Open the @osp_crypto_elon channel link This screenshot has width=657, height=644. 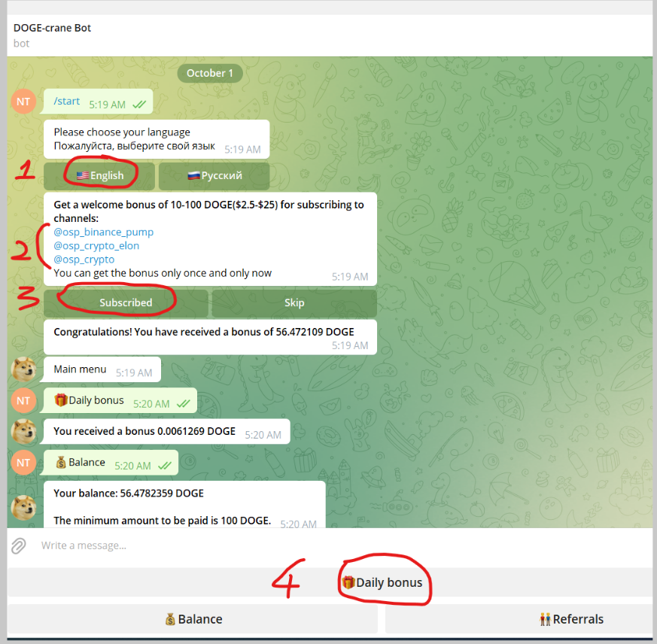[96, 245]
